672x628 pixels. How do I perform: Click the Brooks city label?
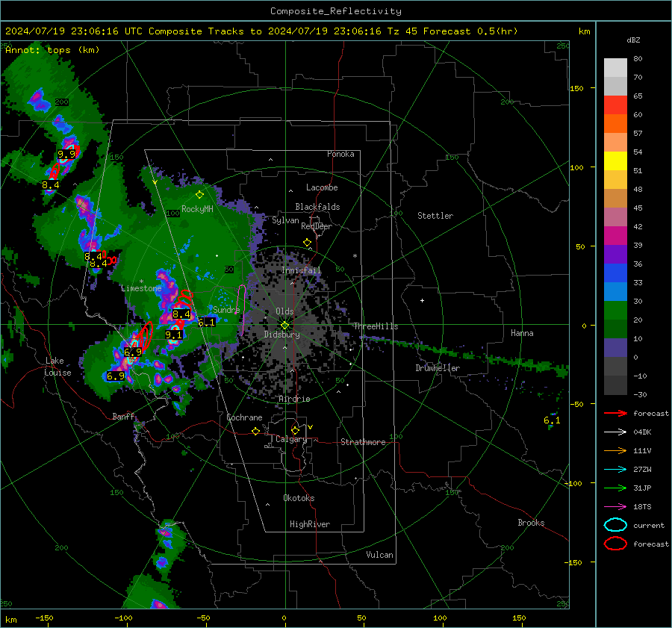click(531, 523)
